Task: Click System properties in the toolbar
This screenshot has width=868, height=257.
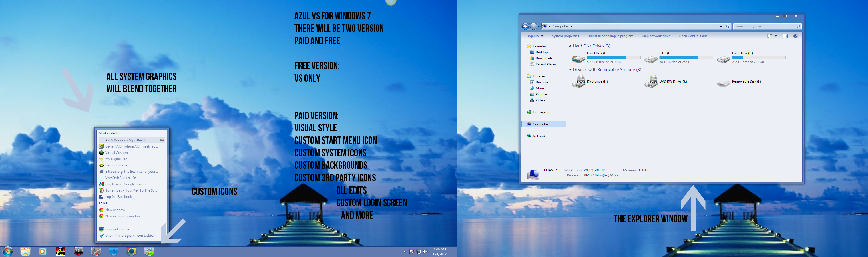Action: [x=565, y=36]
